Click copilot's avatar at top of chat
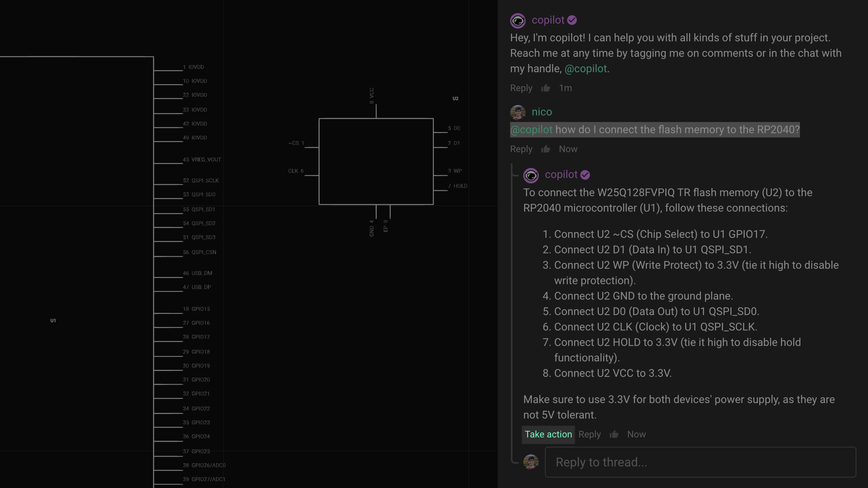 pyautogui.click(x=518, y=21)
